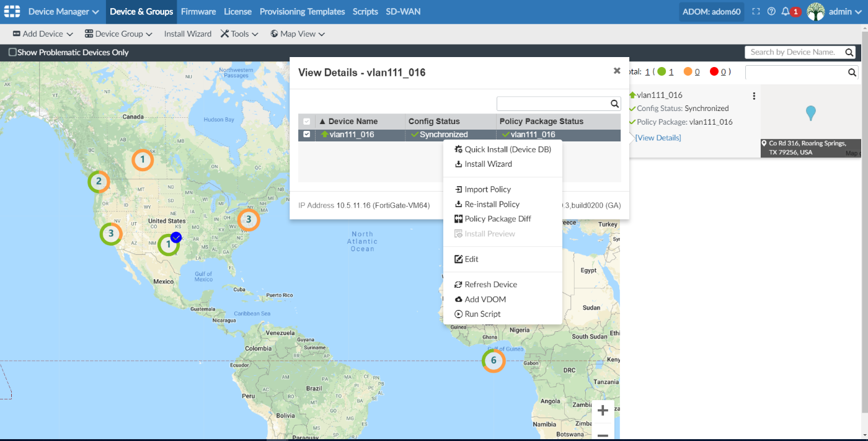Open the help question mark icon
Viewport: 868px width, 441px height.
771,11
